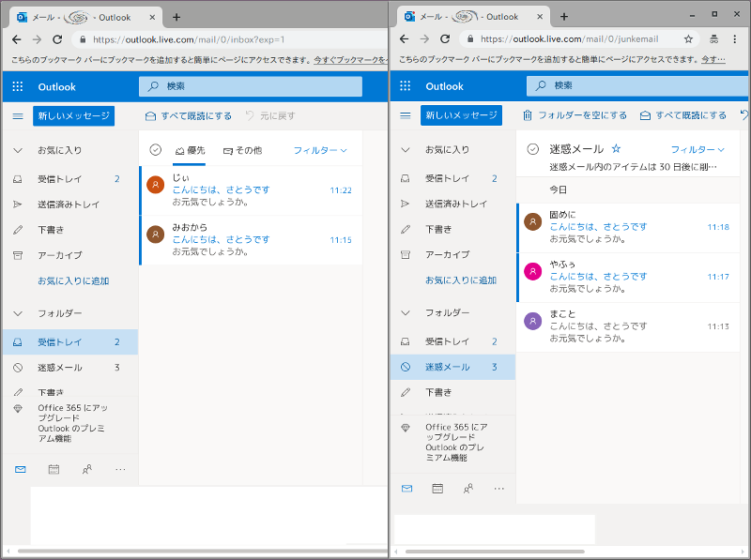The image size is (751, 560).
Task: Open People icon in right window's bottom bar
Action: [x=467, y=489]
